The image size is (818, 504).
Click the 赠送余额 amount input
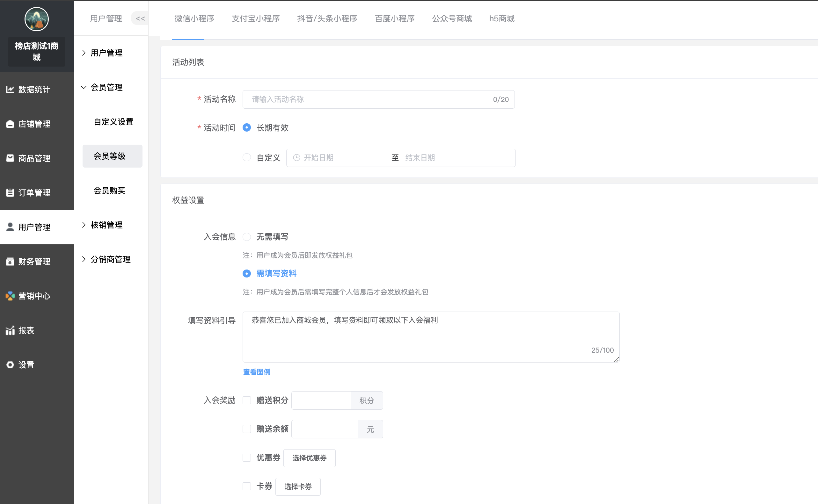(325, 429)
